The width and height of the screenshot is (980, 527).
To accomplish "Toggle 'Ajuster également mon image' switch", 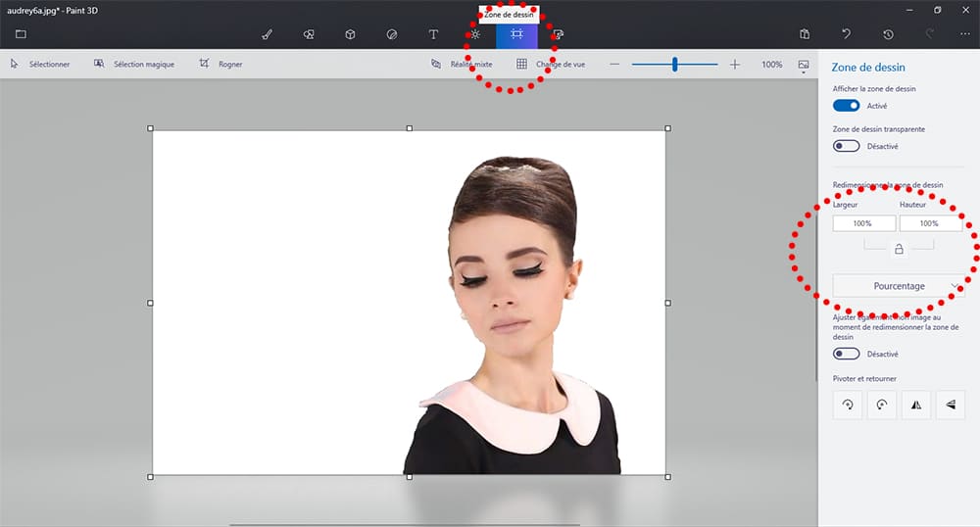I will coord(846,354).
